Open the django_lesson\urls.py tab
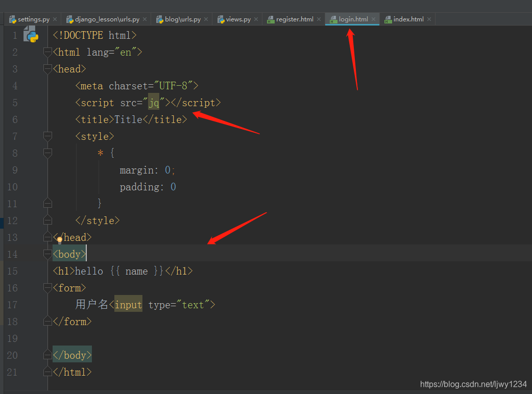This screenshot has height=394, width=532. click(107, 19)
